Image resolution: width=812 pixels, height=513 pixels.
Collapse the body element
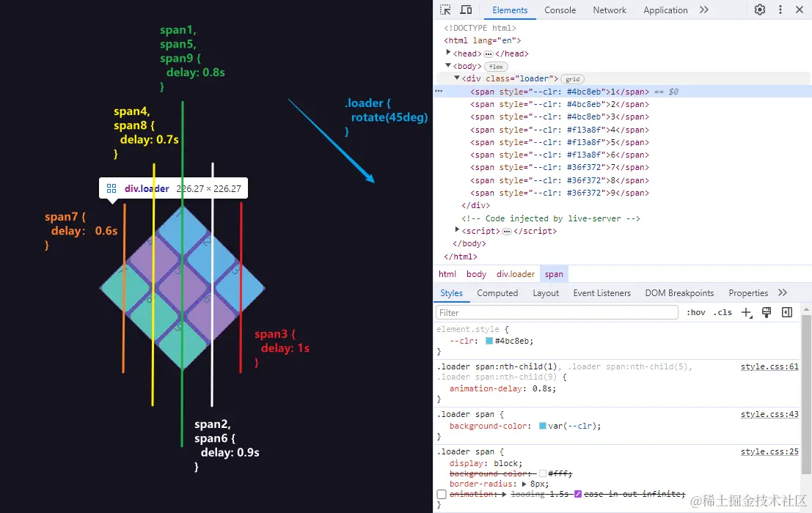[x=448, y=66]
